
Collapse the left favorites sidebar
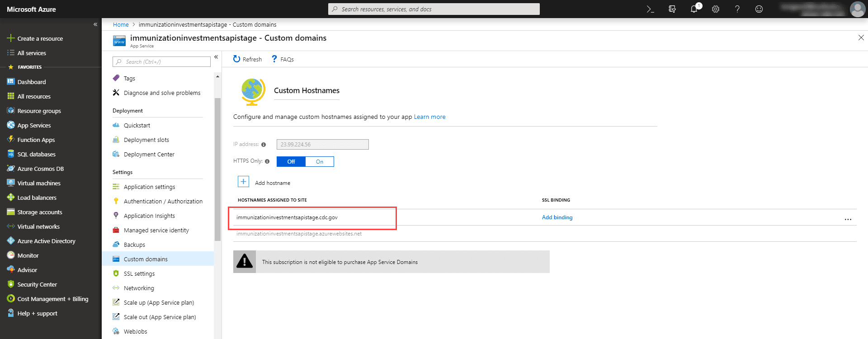[95, 24]
